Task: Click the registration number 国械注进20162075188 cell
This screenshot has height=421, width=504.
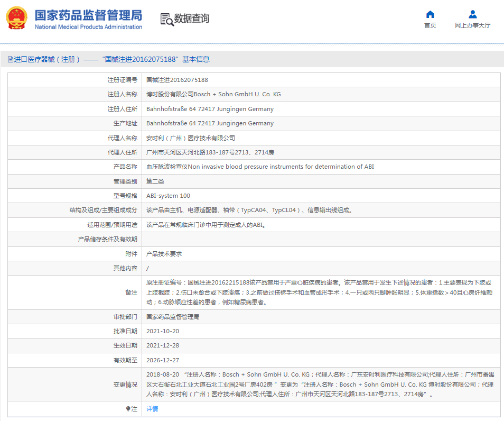Action: [x=177, y=80]
